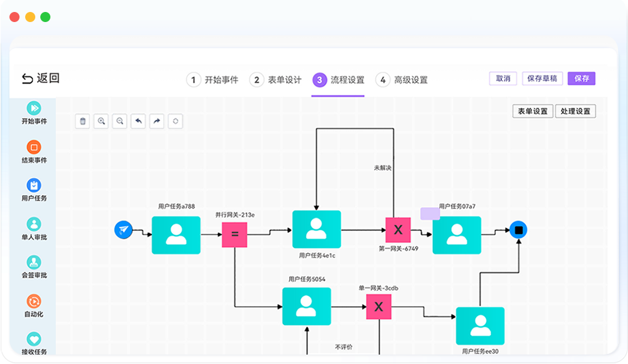Click the trash delete icon in canvas toolbar
The image size is (628, 364).
83,121
